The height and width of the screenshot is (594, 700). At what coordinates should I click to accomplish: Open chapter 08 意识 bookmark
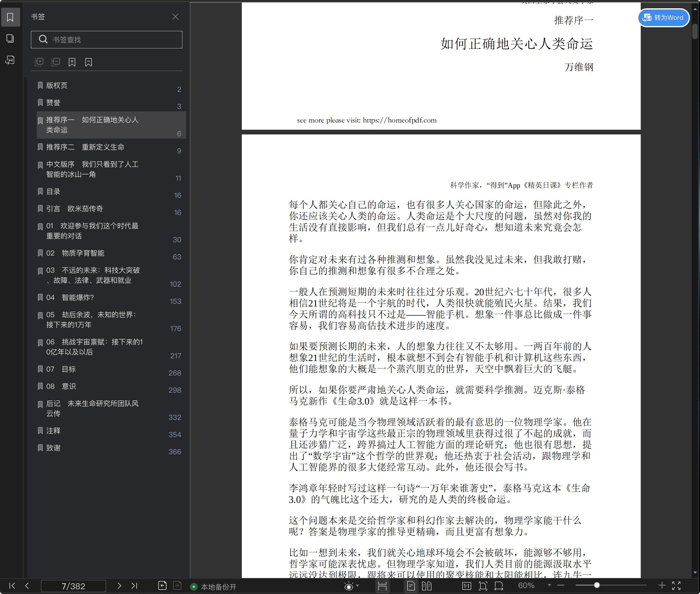(111, 387)
